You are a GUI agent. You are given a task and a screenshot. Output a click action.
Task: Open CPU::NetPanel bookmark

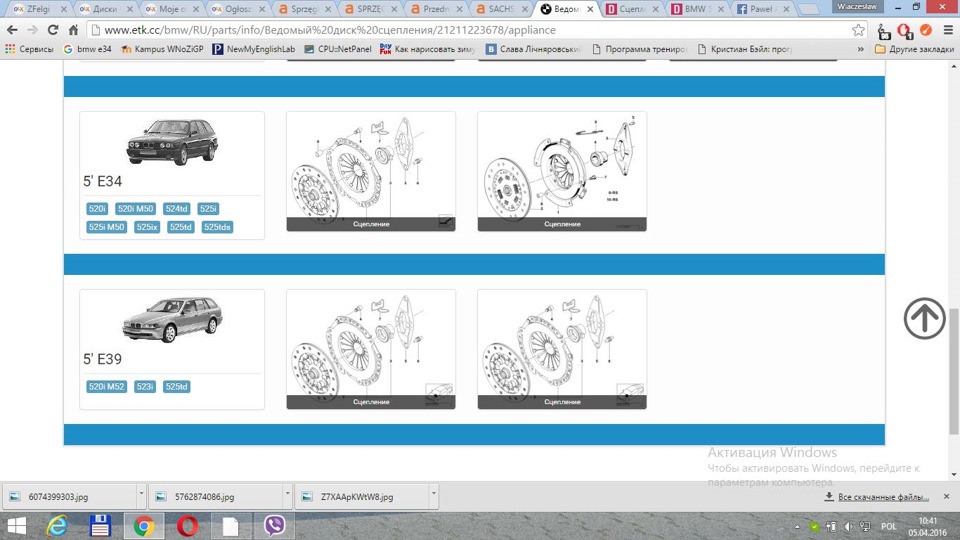[x=337, y=49]
